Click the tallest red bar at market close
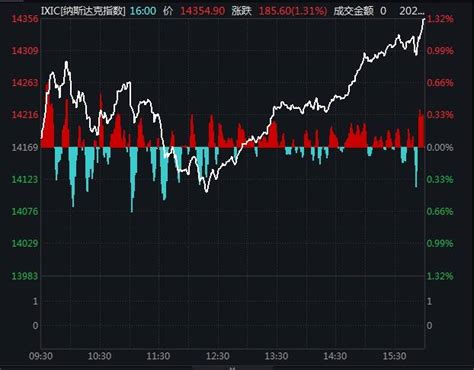The image size is (474, 370). [x=421, y=129]
